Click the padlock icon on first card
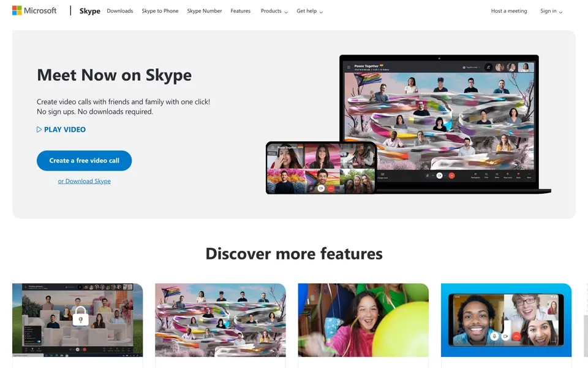588x368 pixels. coord(80,316)
